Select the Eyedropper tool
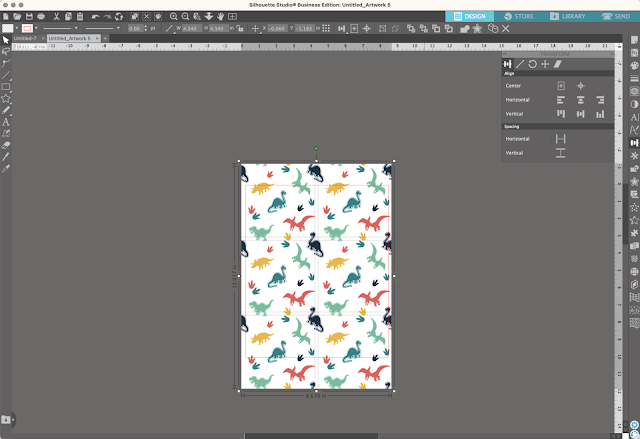This screenshot has width=640, height=439. pos(5,169)
